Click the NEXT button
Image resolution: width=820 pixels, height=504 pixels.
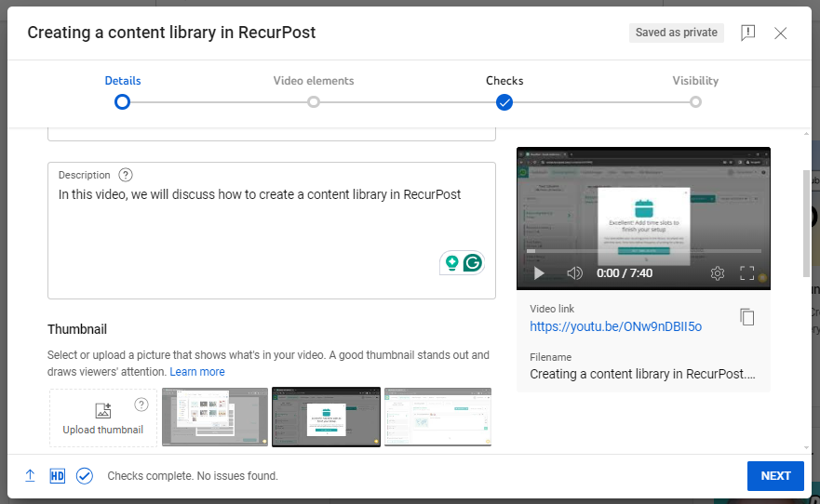(x=775, y=476)
